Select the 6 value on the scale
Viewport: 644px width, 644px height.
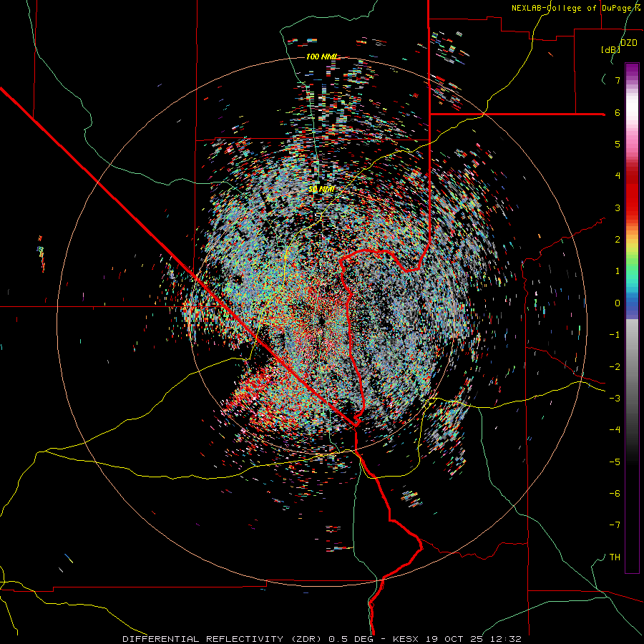618,112
